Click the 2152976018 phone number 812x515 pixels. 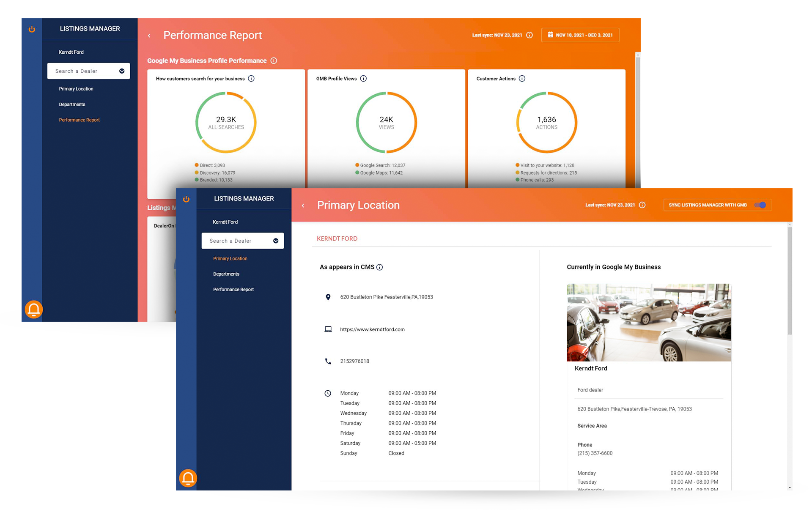(355, 362)
